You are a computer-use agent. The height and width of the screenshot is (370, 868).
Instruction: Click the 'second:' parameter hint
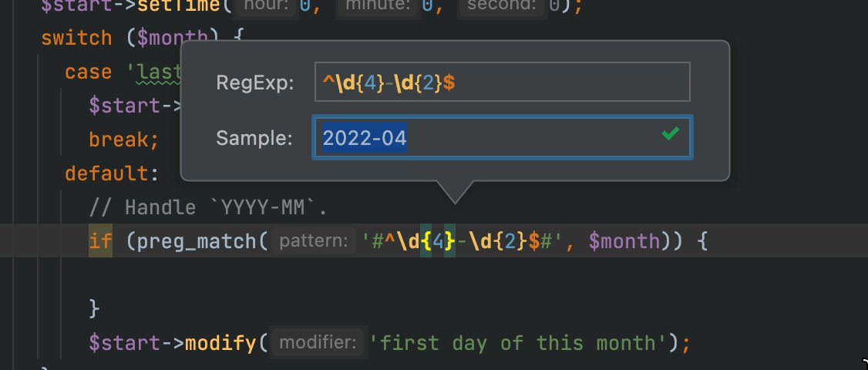click(x=502, y=5)
